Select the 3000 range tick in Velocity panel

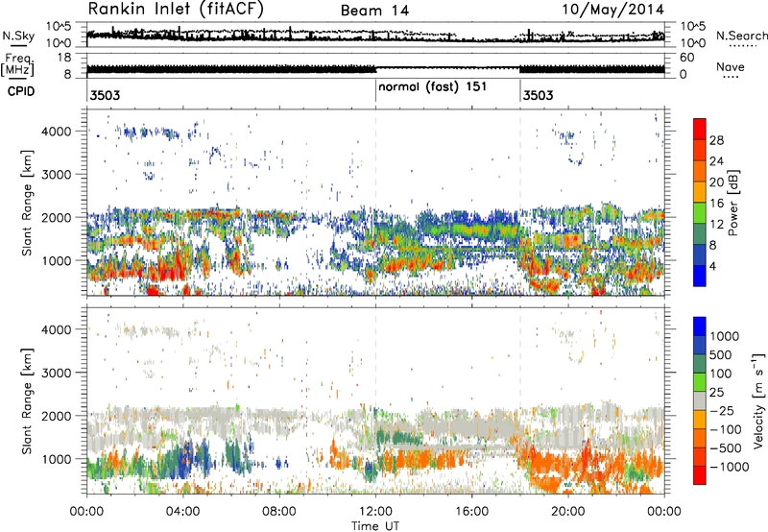pos(56,373)
